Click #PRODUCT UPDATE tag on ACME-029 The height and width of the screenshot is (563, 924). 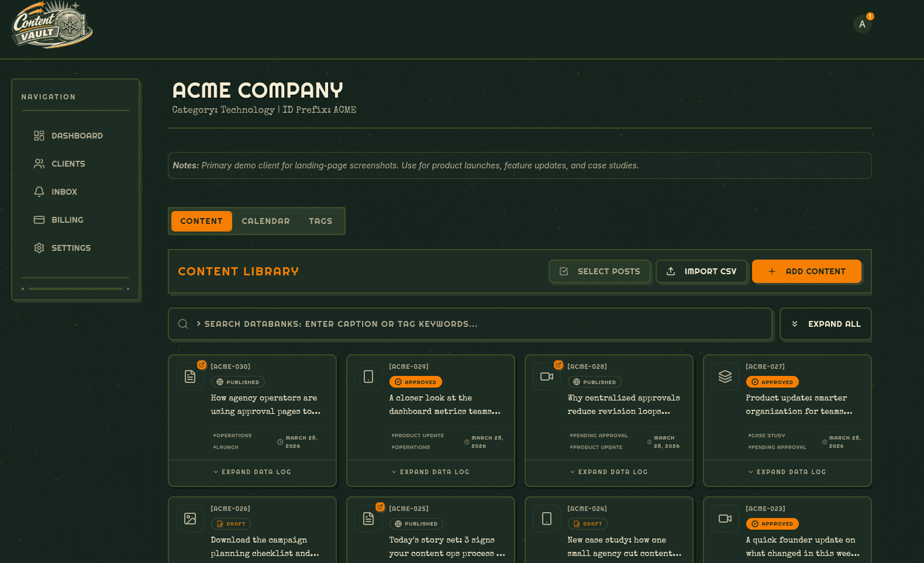click(x=418, y=436)
